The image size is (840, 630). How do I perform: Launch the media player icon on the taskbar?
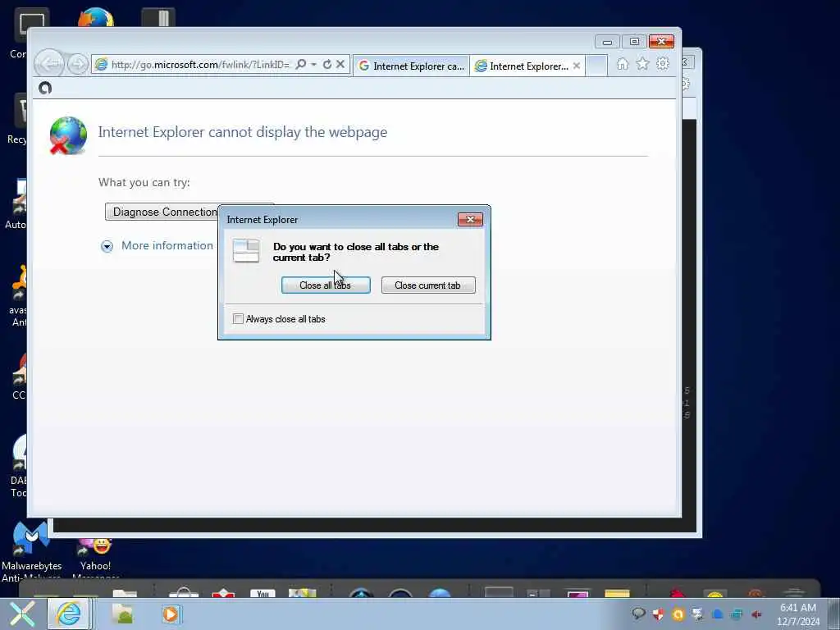pyautogui.click(x=171, y=614)
